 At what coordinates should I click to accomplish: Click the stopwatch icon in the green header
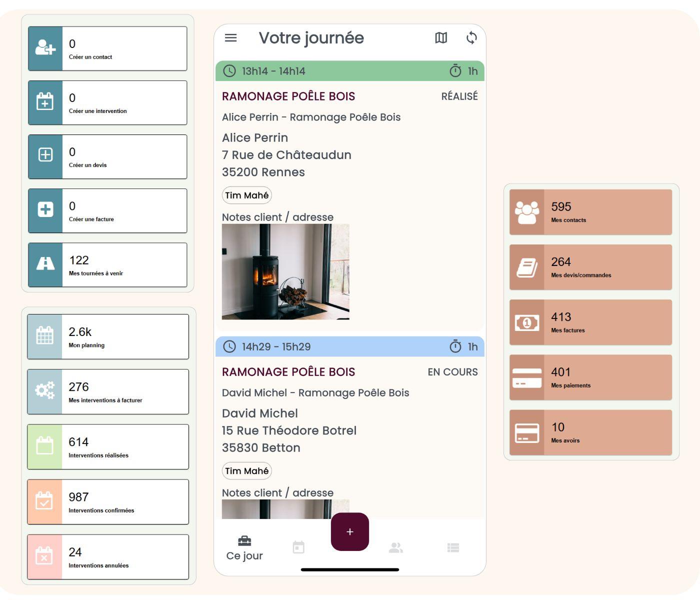click(x=455, y=70)
